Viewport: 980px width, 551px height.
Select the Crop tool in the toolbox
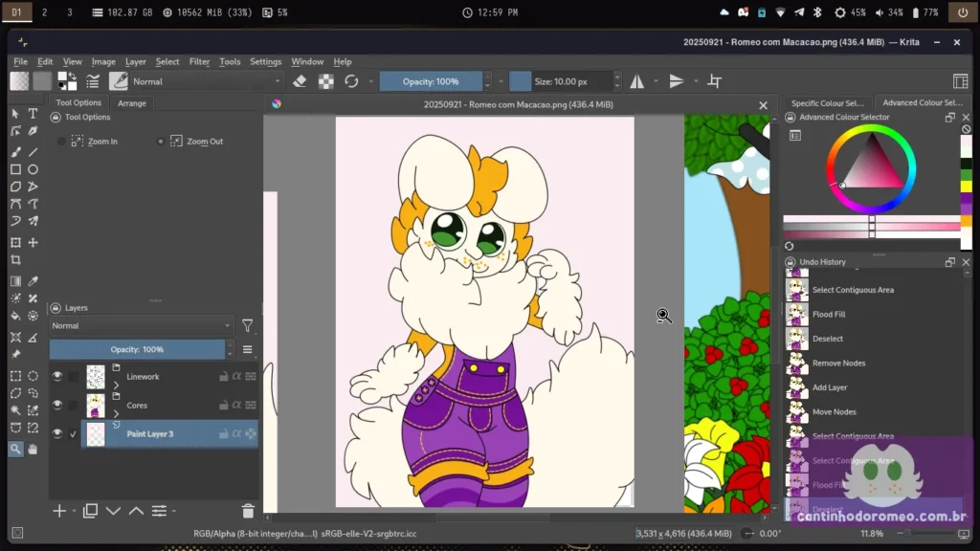coord(15,260)
